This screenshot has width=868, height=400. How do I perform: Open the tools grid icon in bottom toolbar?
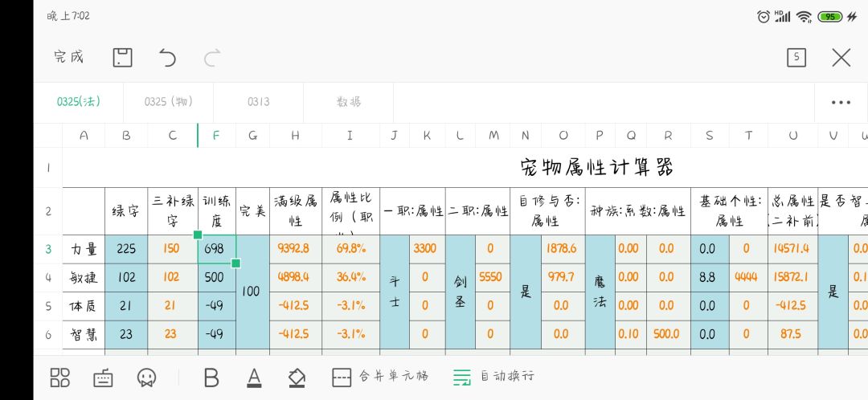(59, 378)
